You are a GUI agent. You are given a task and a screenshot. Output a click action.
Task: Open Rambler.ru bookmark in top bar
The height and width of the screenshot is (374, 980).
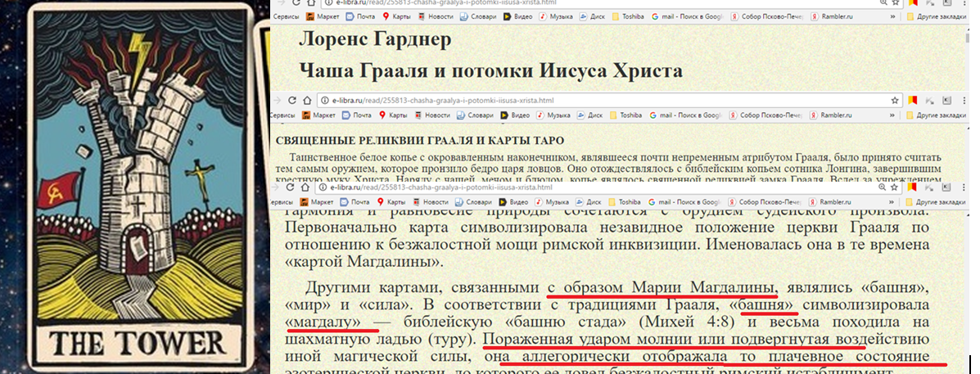[833, 17]
